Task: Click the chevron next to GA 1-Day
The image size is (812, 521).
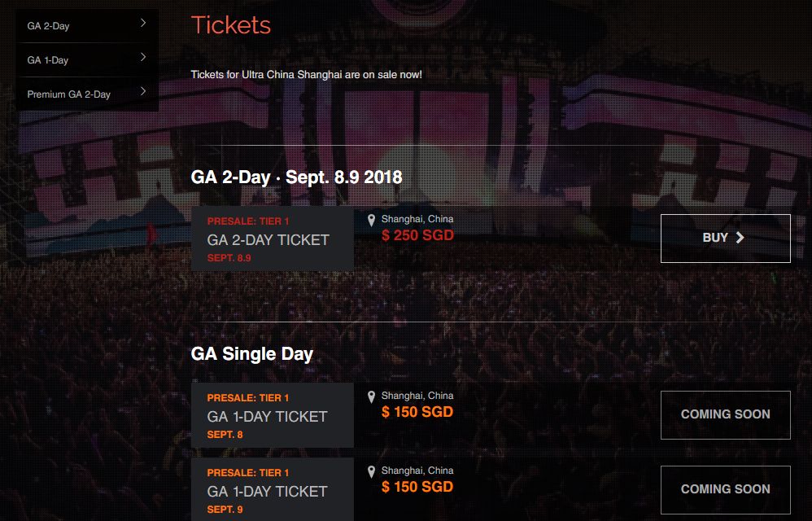Action: point(143,57)
